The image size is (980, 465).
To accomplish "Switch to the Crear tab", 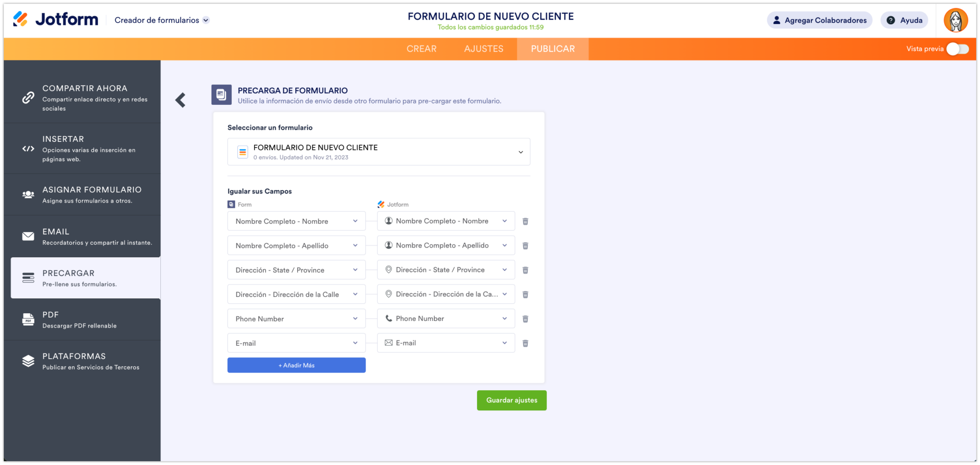I will [422, 48].
